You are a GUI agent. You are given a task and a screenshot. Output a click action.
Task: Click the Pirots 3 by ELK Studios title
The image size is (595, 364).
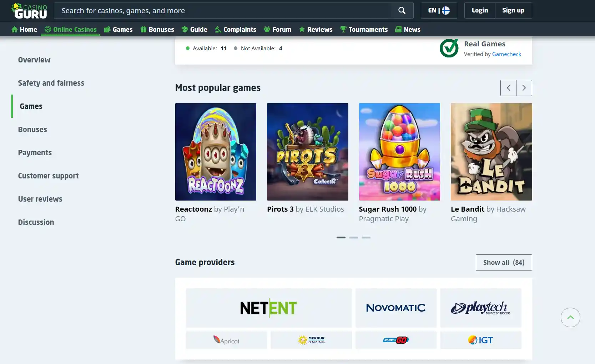[306, 209]
